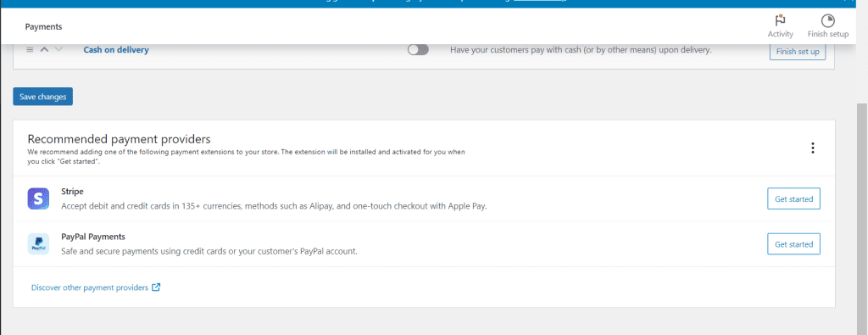Click Finish set up for Cash on delivery
The height and width of the screenshot is (335, 868).
coord(798,52)
